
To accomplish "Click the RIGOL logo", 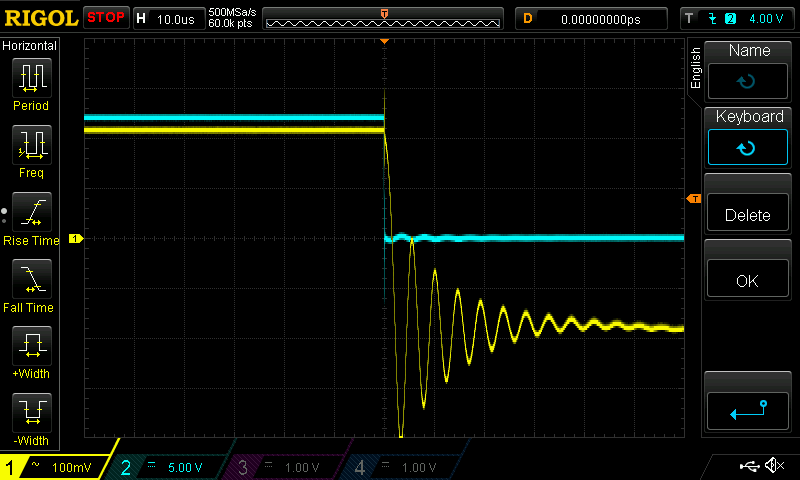I will 41,18.
